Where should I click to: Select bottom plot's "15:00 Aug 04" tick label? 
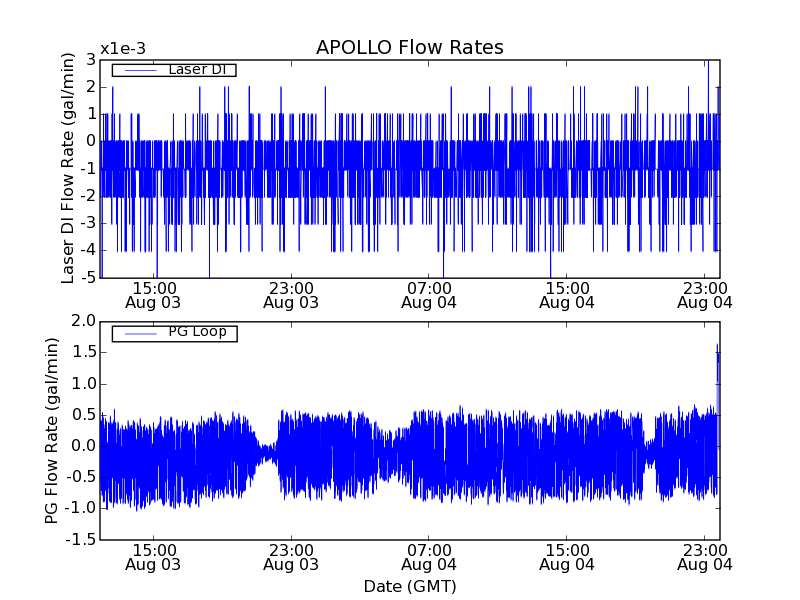[x=567, y=557]
